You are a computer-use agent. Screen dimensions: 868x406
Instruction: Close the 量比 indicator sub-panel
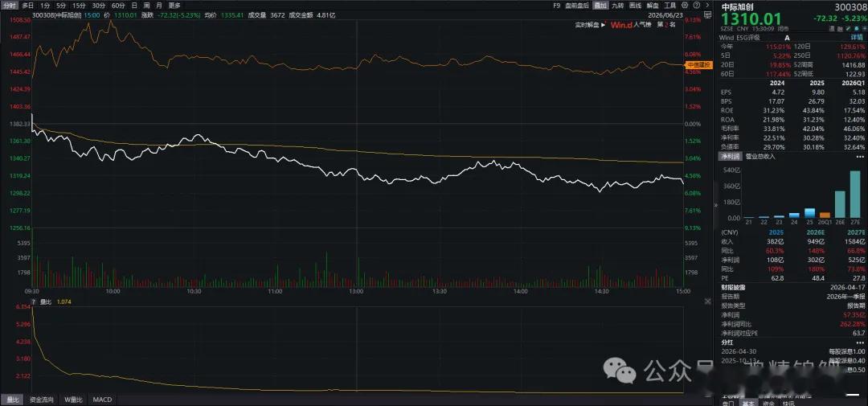click(707, 301)
